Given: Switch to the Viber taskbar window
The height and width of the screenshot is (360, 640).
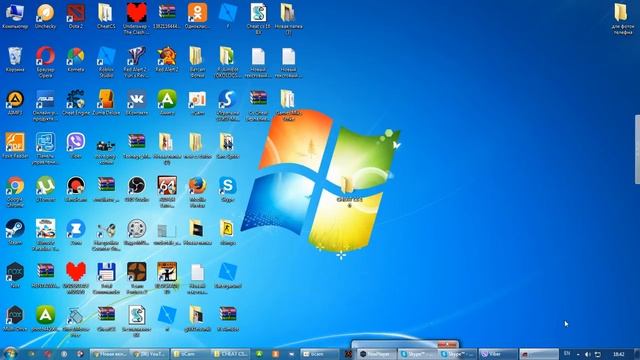Looking at the screenshot, I should point(498,354).
